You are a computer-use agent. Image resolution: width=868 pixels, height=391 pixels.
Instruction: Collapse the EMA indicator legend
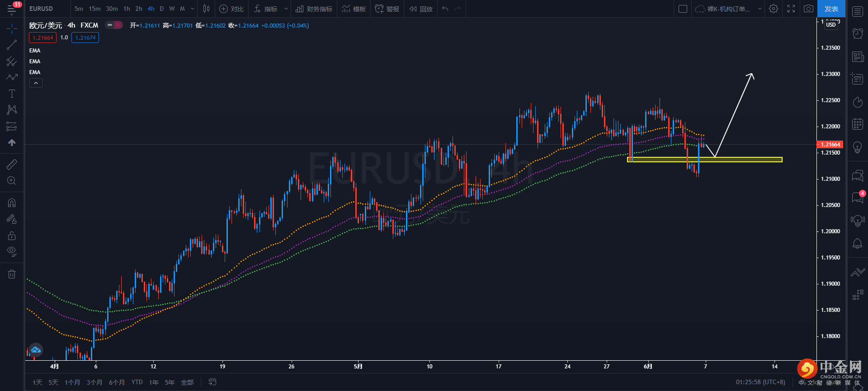pyautogui.click(x=36, y=83)
